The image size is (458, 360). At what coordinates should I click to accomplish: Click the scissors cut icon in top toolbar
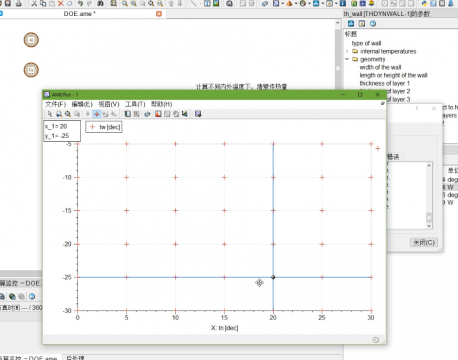coord(34,3)
